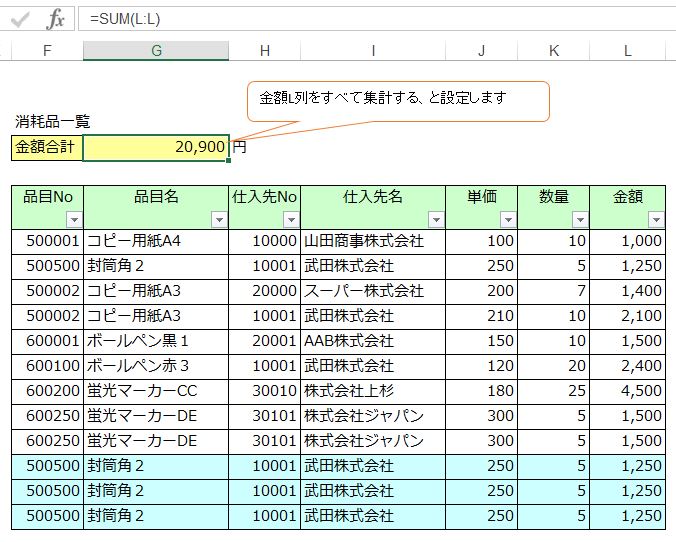This screenshot has height=542, width=676.
Task: Select cell AAB株式会社
Action: 373,341
